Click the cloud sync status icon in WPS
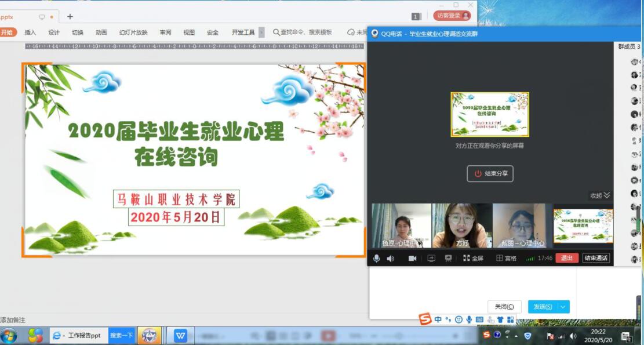The image size is (644, 345). click(x=351, y=32)
